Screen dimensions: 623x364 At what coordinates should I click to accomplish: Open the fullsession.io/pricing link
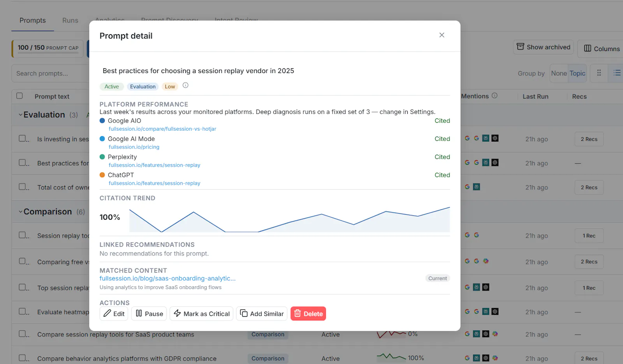(134, 147)
